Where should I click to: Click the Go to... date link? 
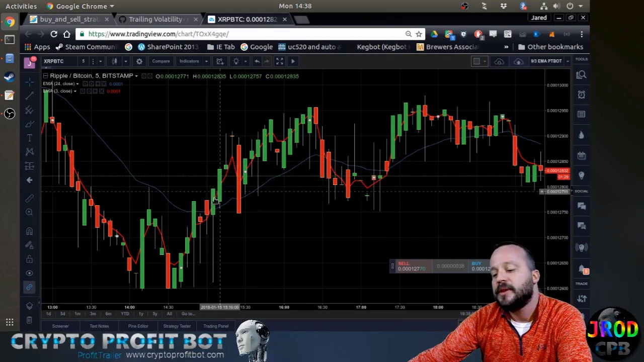click(188, 314)
